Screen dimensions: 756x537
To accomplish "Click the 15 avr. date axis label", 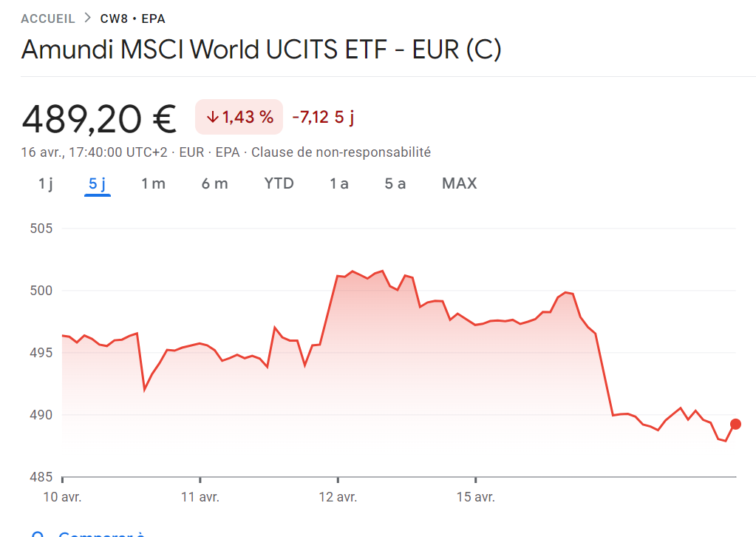I will pos(475,496).
